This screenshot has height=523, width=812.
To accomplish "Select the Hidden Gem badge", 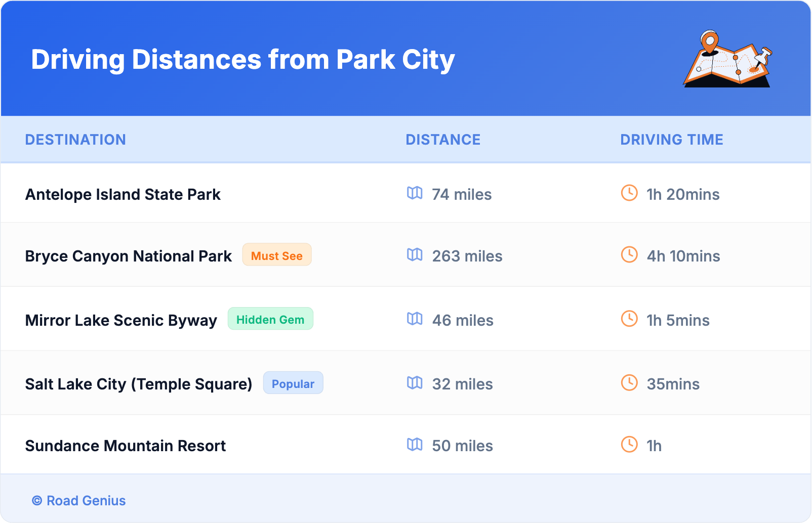I will pos(270,319).
